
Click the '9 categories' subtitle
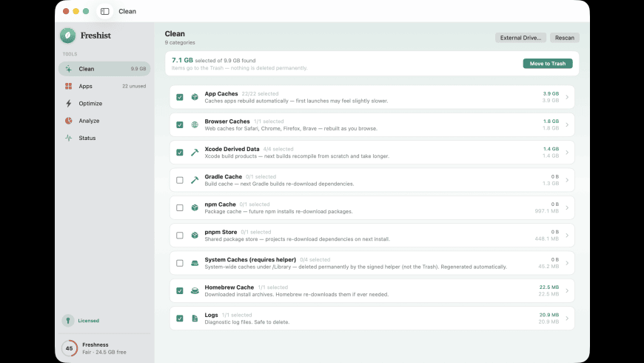[180, 42]
